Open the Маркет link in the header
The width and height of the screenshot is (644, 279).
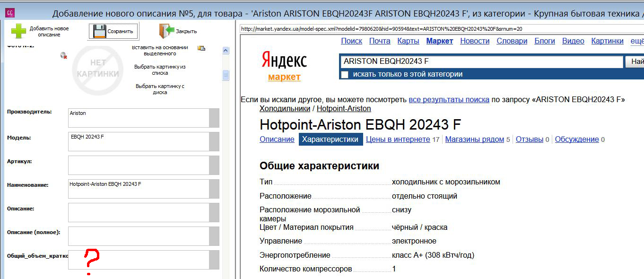(439, 41)
